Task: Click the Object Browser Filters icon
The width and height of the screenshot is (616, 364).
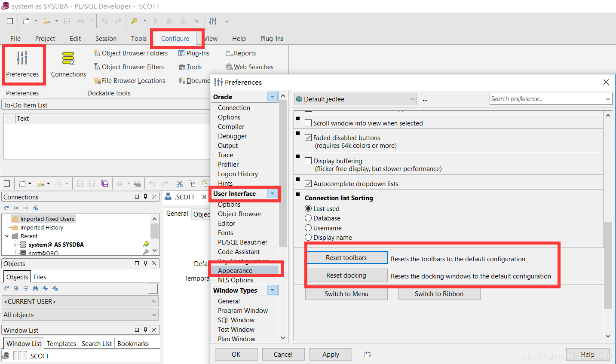Action: (129, 67)
